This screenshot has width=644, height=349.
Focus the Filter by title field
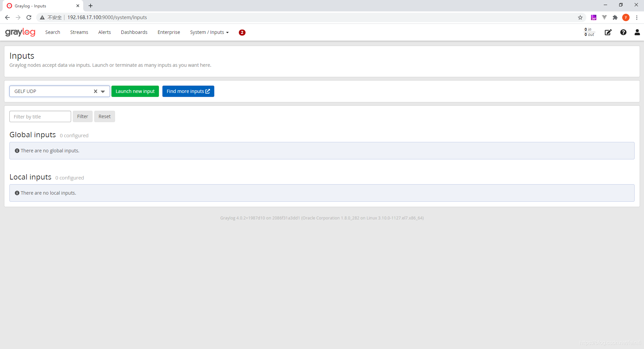(x=40, y=116)
